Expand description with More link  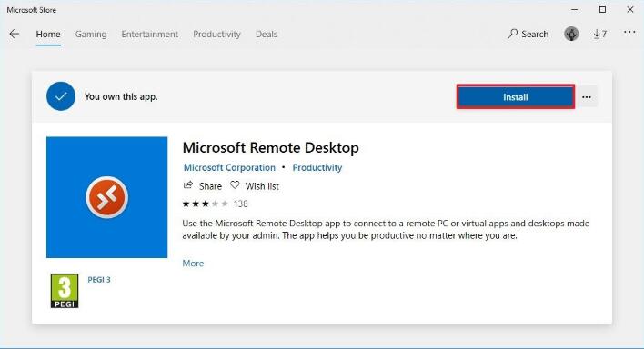pos(193,264)
